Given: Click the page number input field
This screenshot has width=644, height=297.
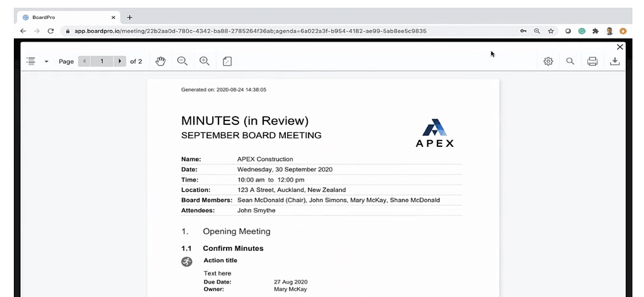Looking at the screenshot, I should (102, 61).
